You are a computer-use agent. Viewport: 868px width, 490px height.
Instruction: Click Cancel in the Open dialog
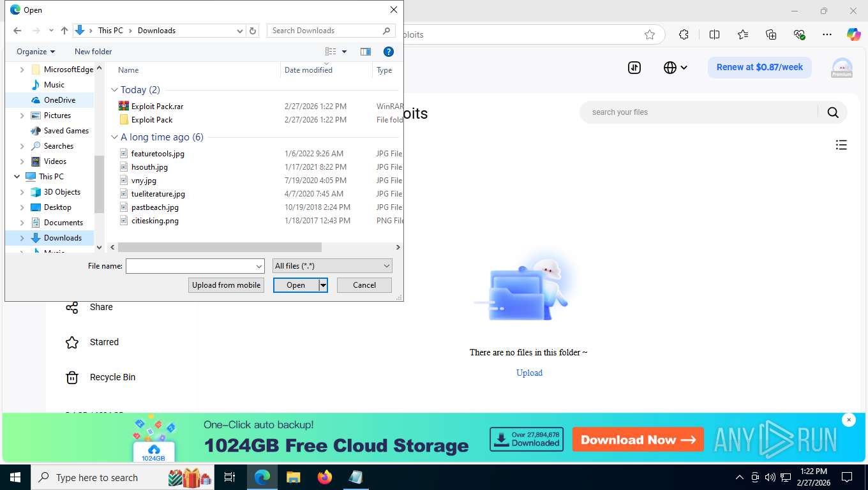pyautogui.click(x=364, y=285)
